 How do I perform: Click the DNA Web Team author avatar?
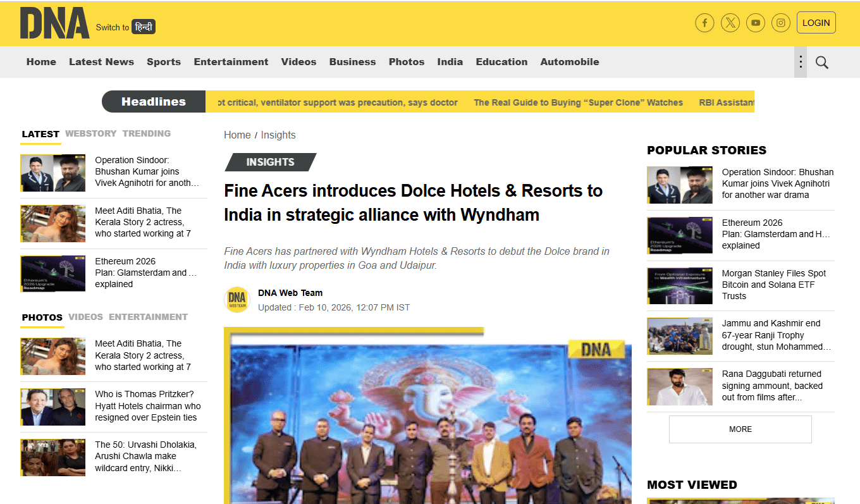[237, 300]
